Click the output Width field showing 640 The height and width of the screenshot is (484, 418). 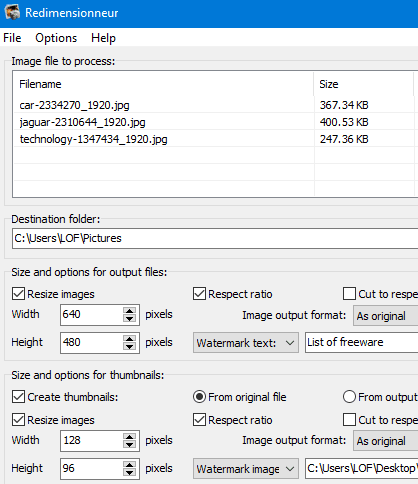tap(91, 314)
